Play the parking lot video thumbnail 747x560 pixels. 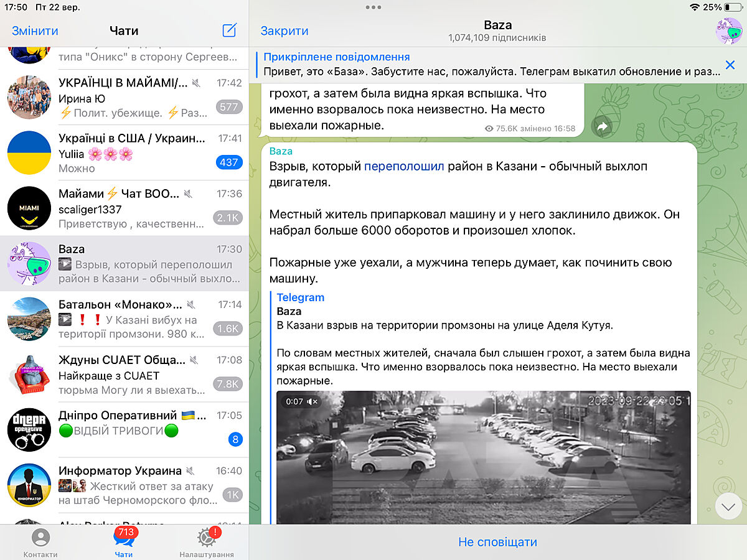(x=484, y=457)
